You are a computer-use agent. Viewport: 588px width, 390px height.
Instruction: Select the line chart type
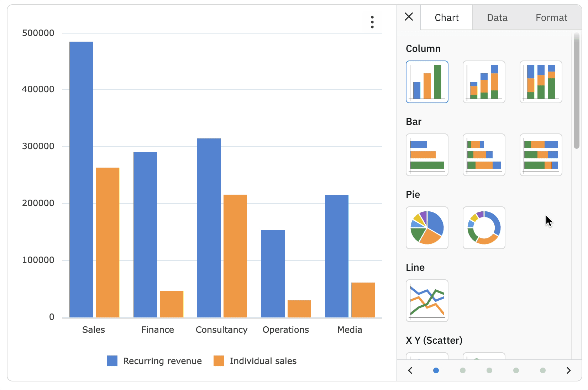click(427, 301)
